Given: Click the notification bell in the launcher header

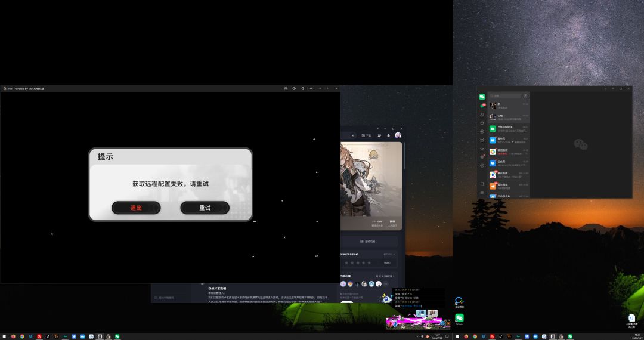Looking at the screenshot, I should point(389,135).
